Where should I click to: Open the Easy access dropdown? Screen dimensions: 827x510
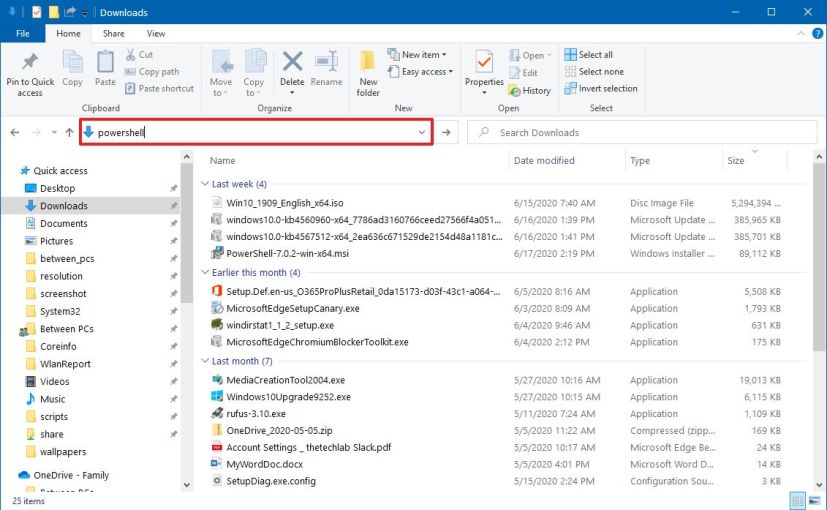420,71
